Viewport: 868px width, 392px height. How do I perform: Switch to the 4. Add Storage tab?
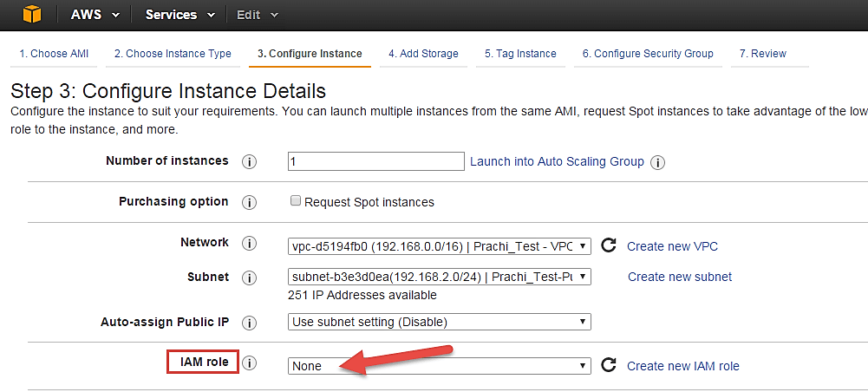pos(423,54)
